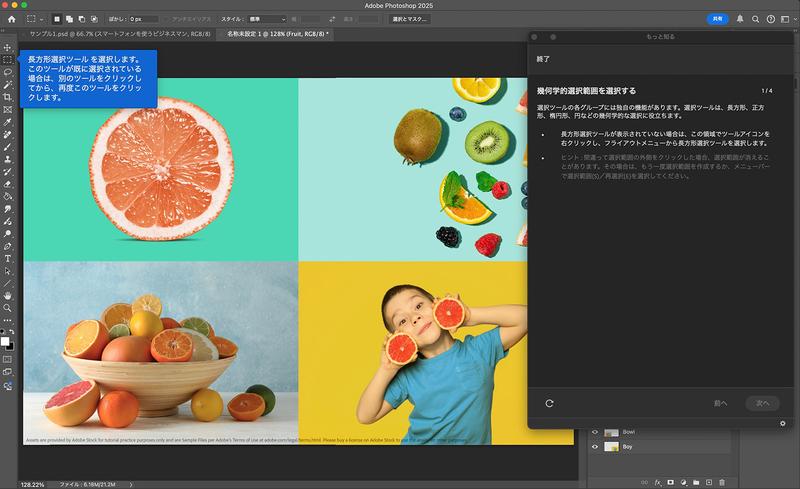Image resolution: width=800 pixels, height=489 pixels.
Task: Open the layer style fx menu
Action: coord(657,482)
